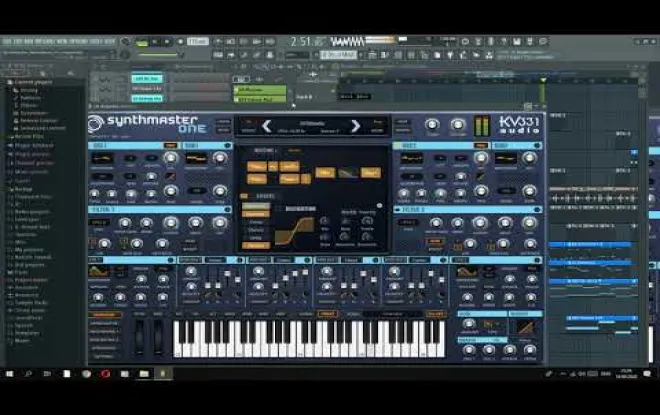The height and width of the screenshot is (415, 660).
Task: Open the FILTER 1 type dropdown
Action: [x=99, y=223]
